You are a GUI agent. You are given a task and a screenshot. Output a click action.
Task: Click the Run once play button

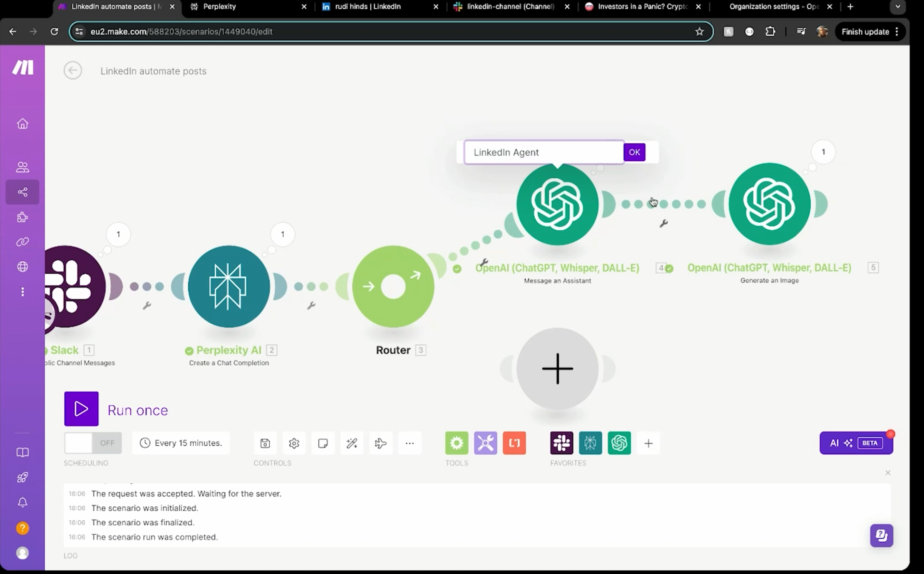(81, 409)
